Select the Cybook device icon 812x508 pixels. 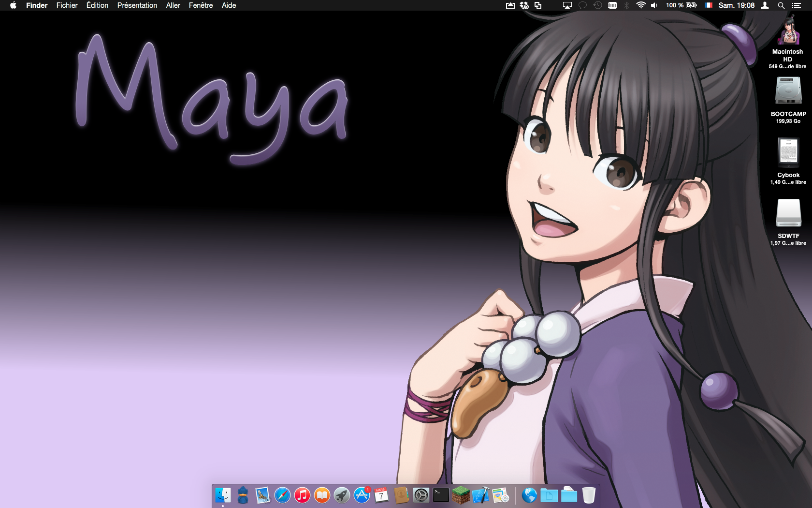[788, 152]
